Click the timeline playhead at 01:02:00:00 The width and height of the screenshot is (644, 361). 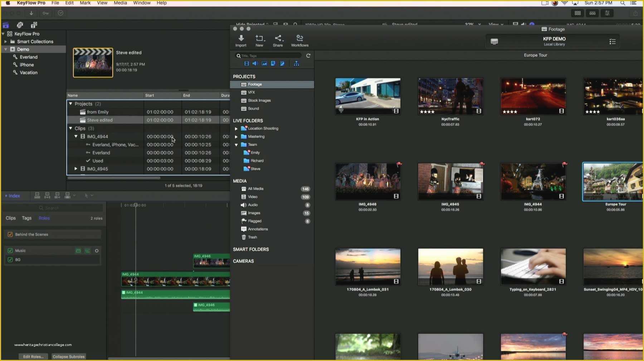pos(136,206)
